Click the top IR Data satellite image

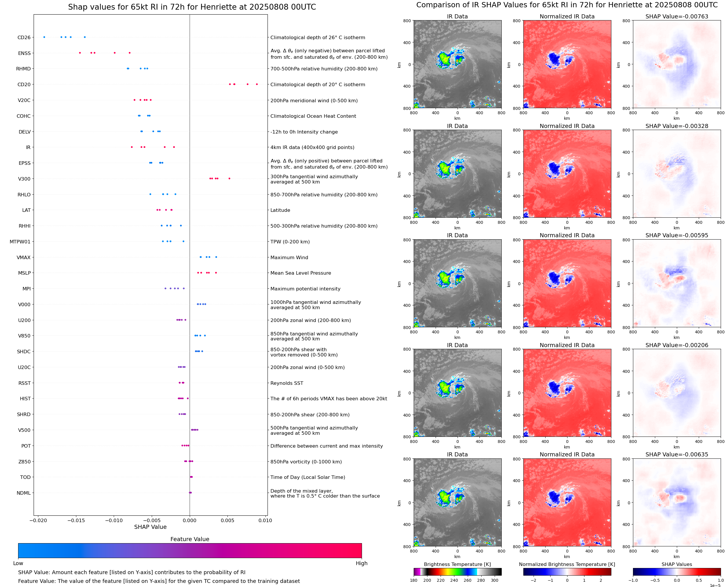[457, 64]
